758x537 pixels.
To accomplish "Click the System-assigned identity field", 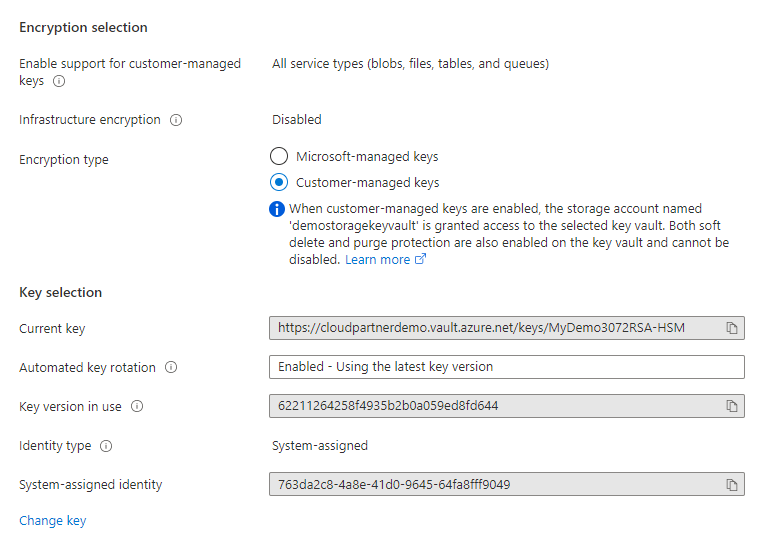I will point(495,485).
